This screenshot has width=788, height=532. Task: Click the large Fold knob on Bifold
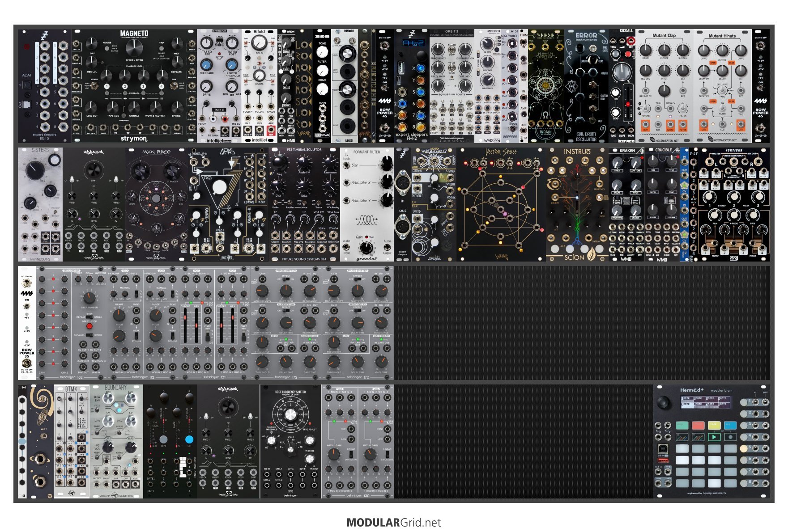point(259,43)
